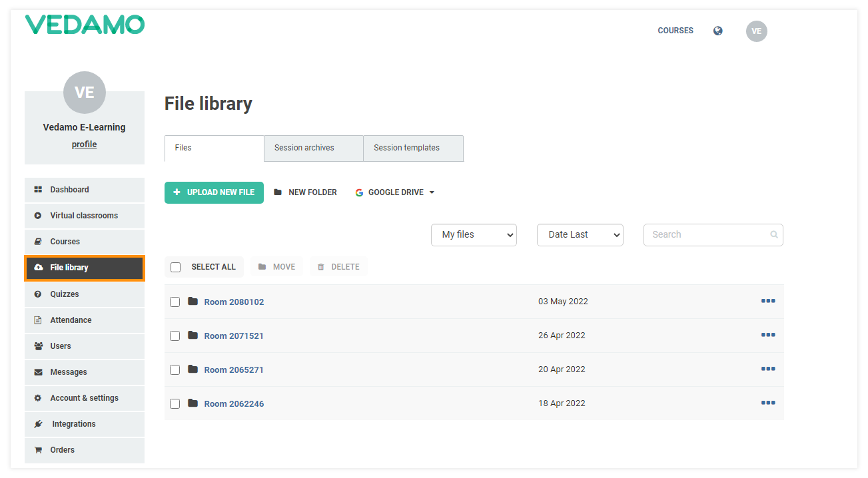Open three-dots menu for Room 2062246
The height and width of the screenshot is (478, 868).
click(768, 403)
